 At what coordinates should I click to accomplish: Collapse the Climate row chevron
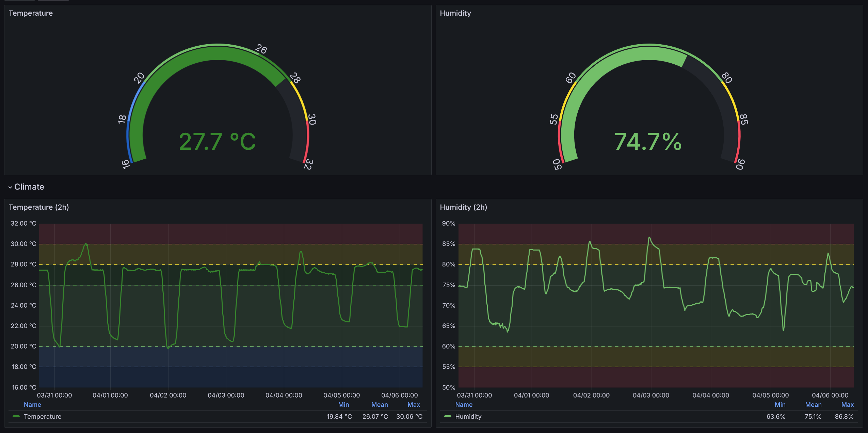[x=10, y=187]
